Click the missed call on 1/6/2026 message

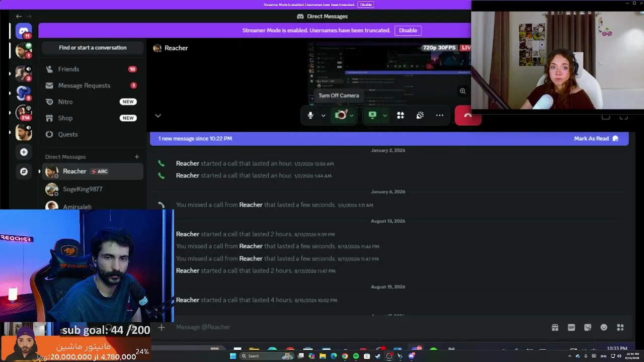274,205
